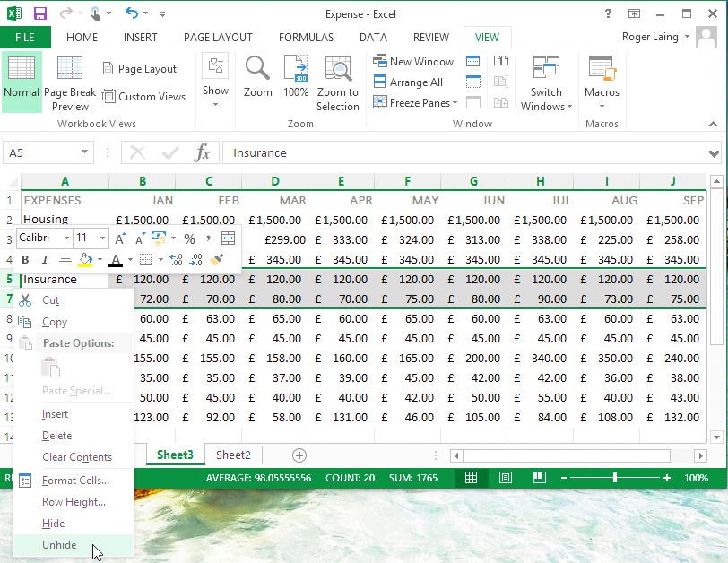Toggle Bold formatting in the mini toolbar

click(24, 259)
